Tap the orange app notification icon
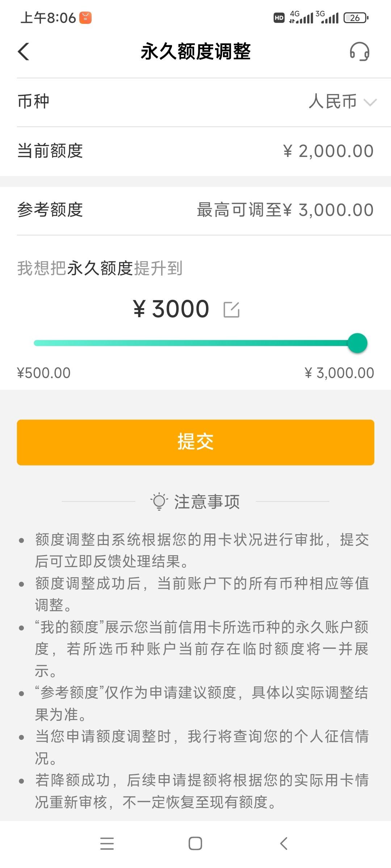391x868 pixels. point(85,18)
